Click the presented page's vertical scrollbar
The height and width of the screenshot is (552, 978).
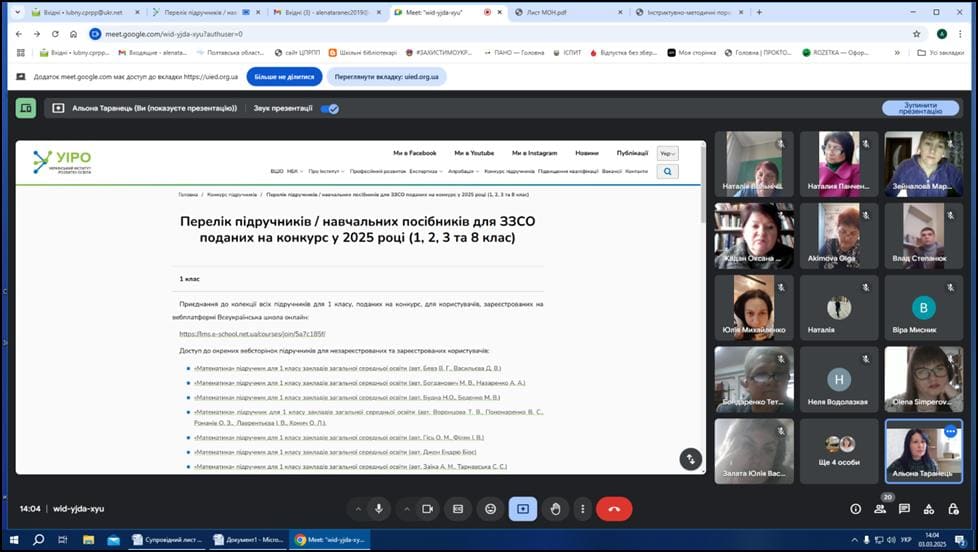[x=704, y=183]
